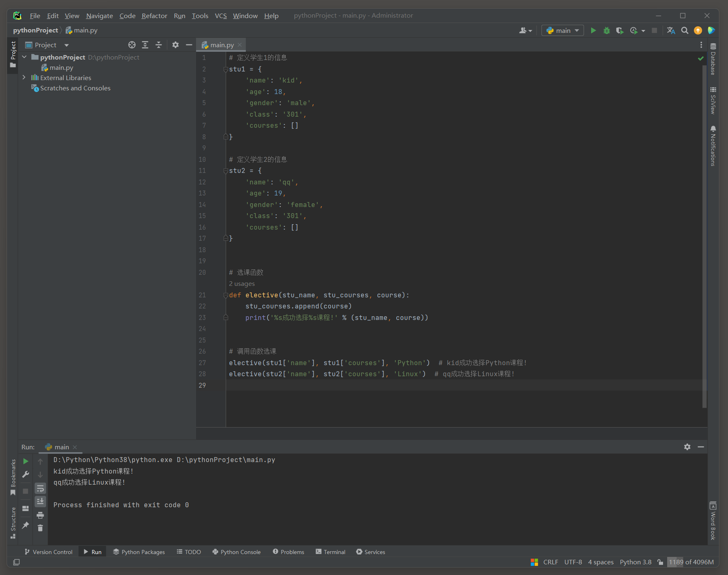Image resolution: width=728 pixels, height=575 pixels.
Task: Toggle read-only lock icon in status bar
Action: pyautogui.click(x=660, y=562)
